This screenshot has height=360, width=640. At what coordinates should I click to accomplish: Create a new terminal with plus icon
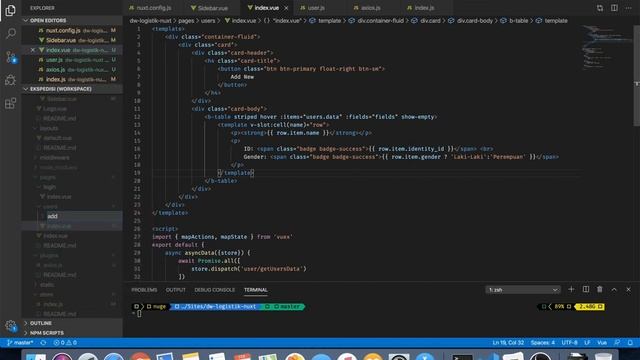click(571, 289)
